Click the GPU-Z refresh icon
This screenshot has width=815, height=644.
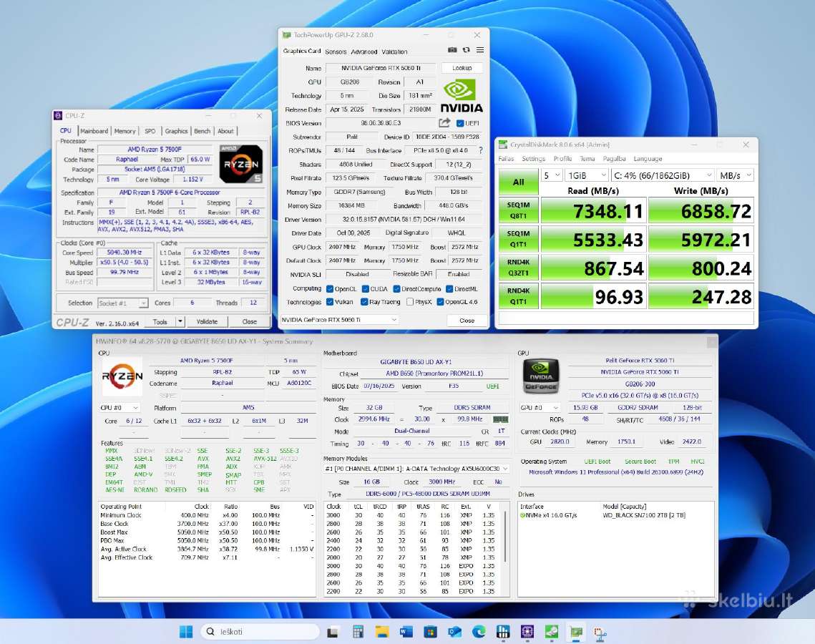click(467, 50)
